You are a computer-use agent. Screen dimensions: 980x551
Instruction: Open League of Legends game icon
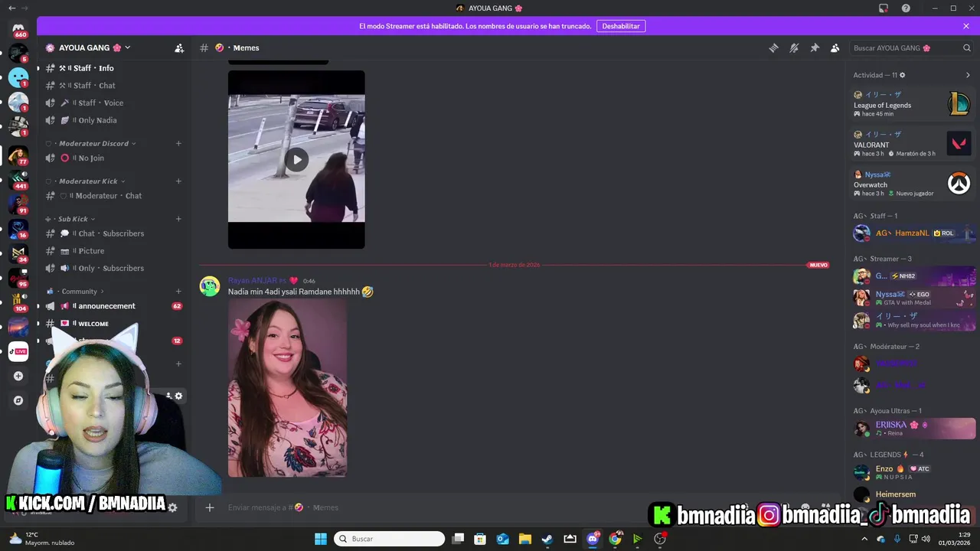click(x=959, y=103)
